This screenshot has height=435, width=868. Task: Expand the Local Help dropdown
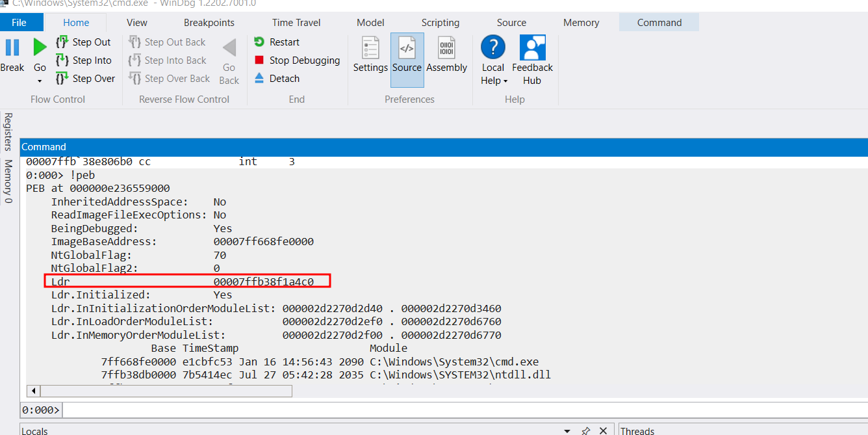[x=505, y=81]
